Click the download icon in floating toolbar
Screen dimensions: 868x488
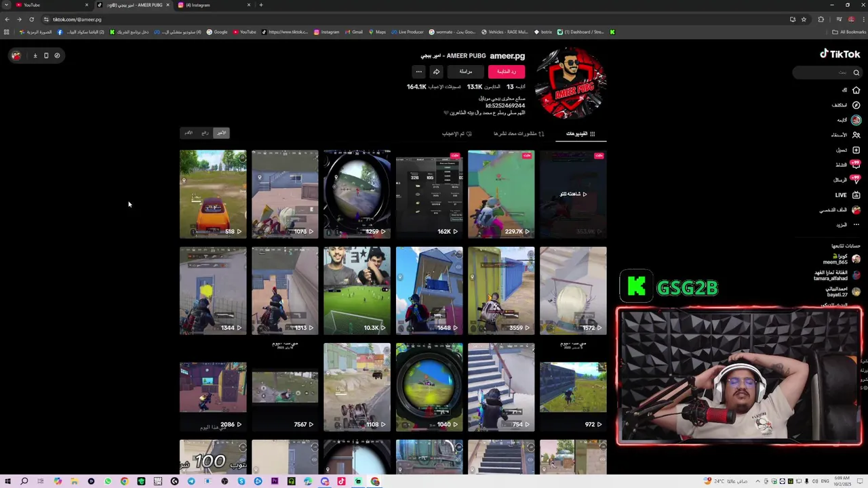(35, 56)
